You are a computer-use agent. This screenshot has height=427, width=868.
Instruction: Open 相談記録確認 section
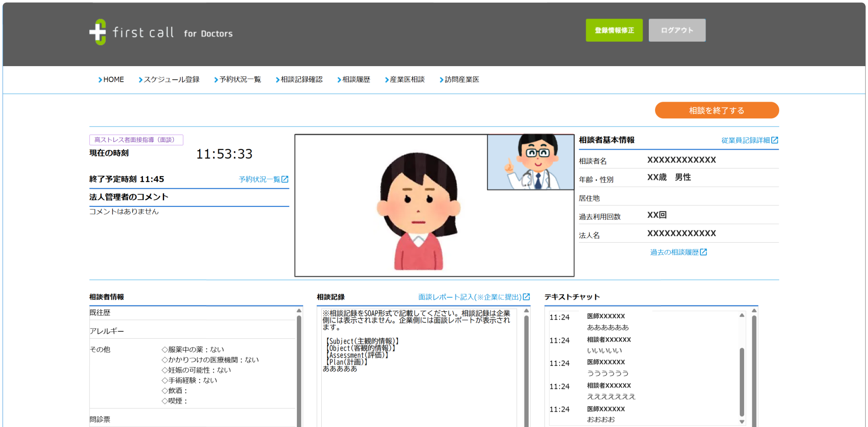[302, 79]
